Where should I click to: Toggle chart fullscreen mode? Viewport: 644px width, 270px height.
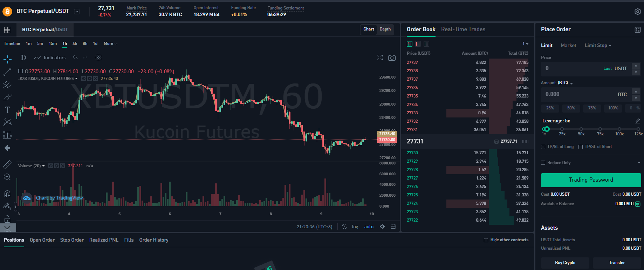point(380,58)
